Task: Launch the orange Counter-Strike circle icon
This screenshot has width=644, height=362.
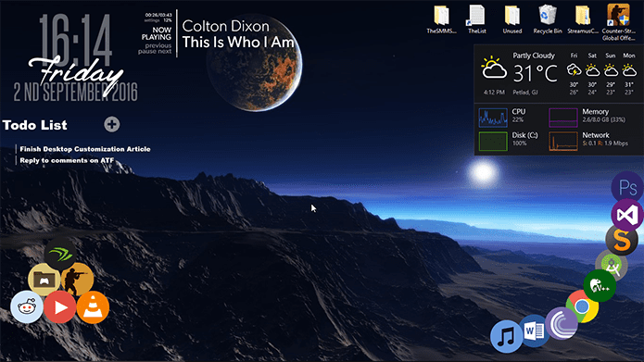Action: pos(77,280)
